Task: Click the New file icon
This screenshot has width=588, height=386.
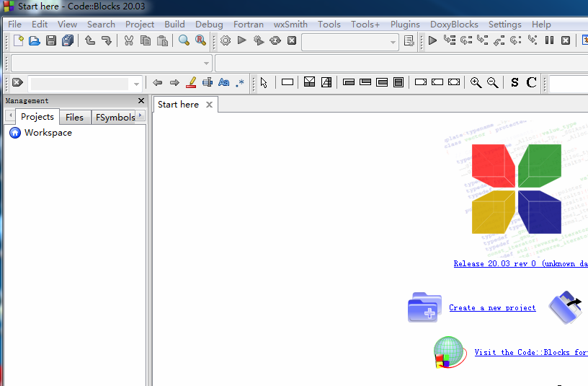Action: pyautogui.click(x=18, y=40)
